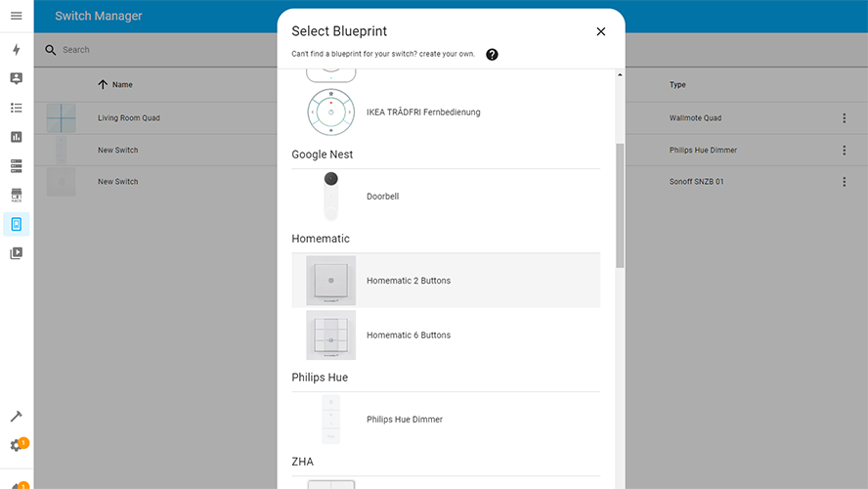Click the scrollbar up arrow in dialog
868x489 pixels.
coord(620,74)
